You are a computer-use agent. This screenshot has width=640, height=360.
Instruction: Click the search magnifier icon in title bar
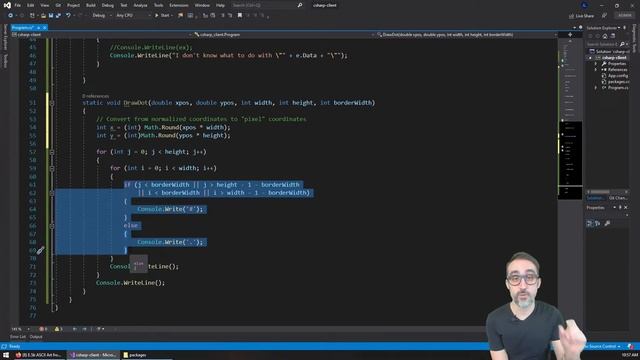point(300,5)
